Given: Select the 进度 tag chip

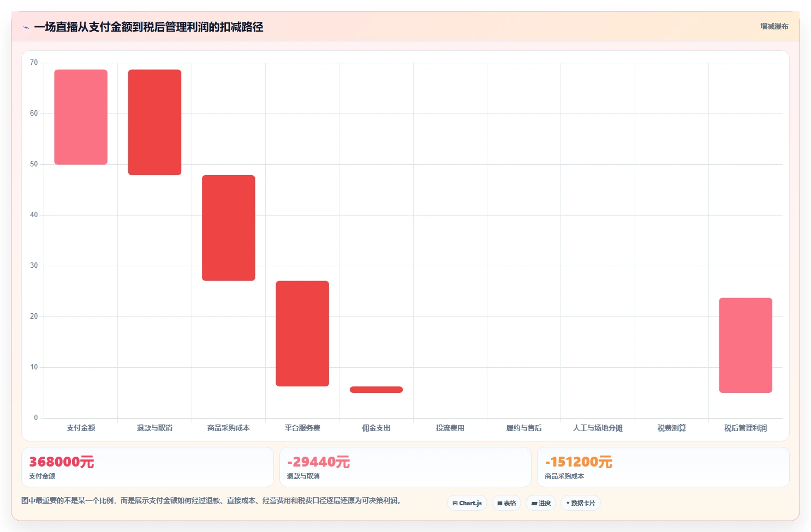Looking at the screenshot, I should pos(541,503).
